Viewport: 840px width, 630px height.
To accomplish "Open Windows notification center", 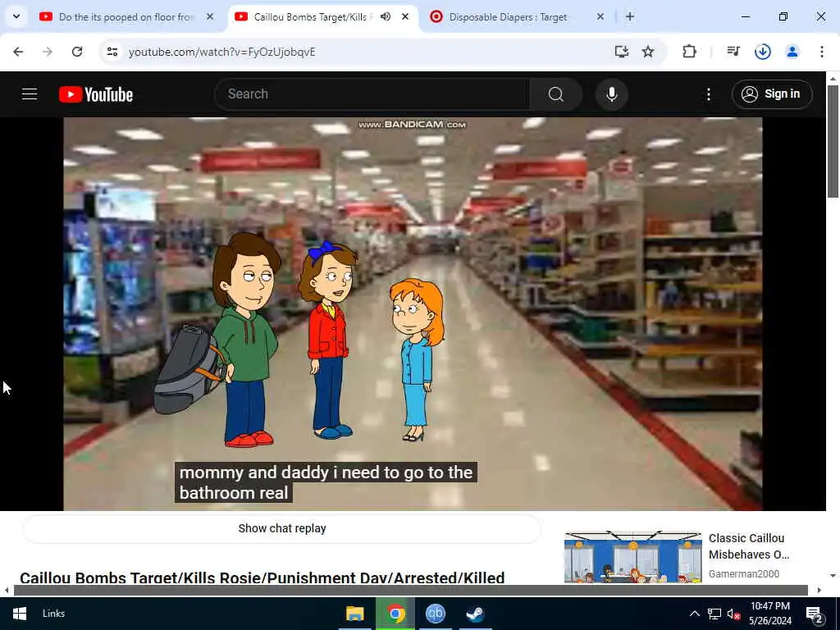I will [x=815, y=614].
